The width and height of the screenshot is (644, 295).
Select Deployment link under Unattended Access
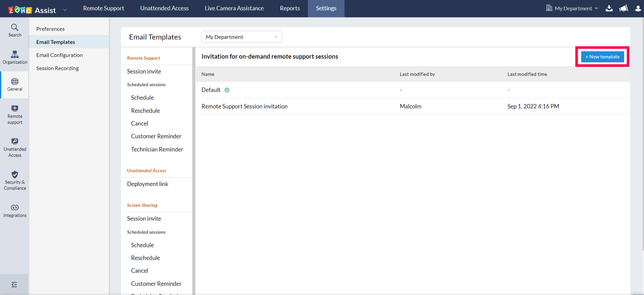pyautogui.click(x=148, y=184)
